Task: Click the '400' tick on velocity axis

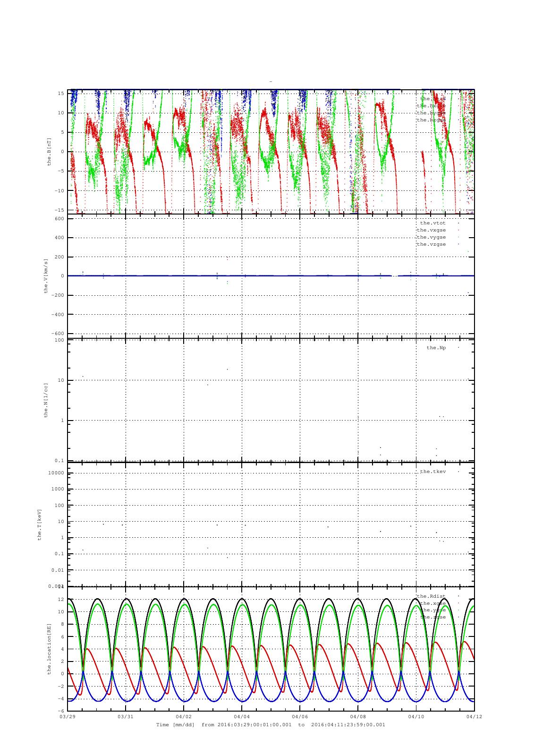Action: click(59, 238)
